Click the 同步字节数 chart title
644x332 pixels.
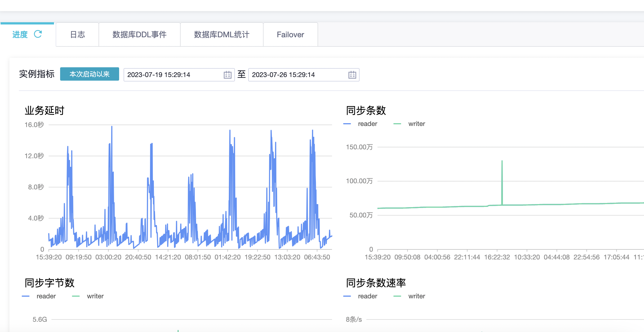point(50,283)
